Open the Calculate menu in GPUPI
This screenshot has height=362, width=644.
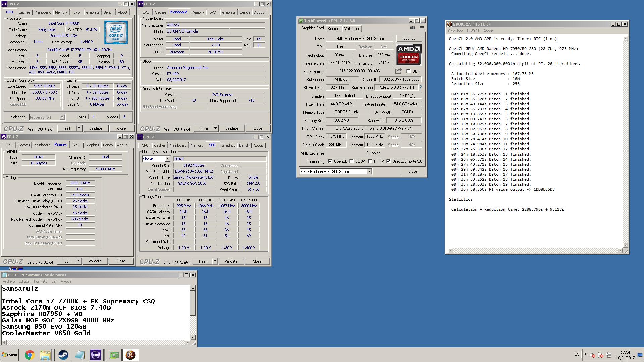tap(455, 31)
